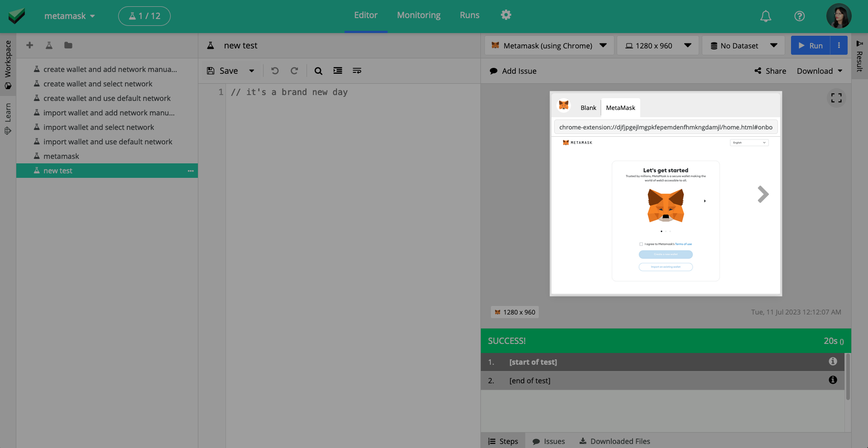This screenshot has height=448, width=868.
Task: Open the Runs tab
Action: [470, 15]
